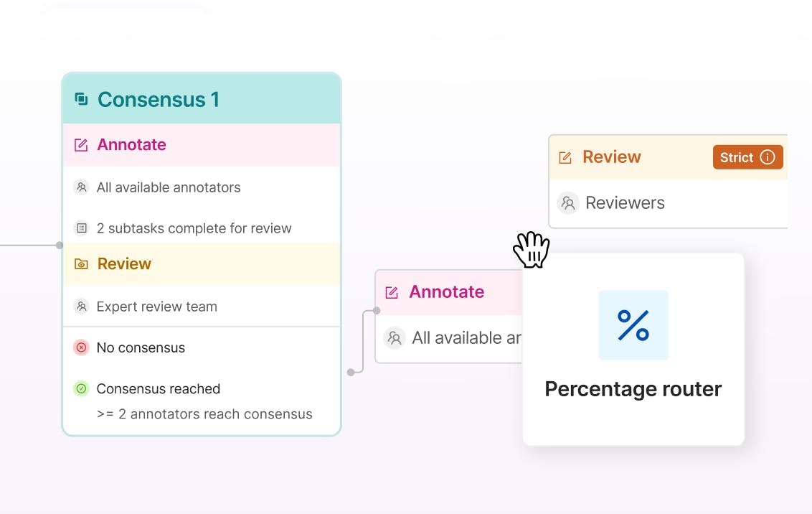
Task: Click the >= 2 annotators reach consensus rule text
Action: point(204,414)
